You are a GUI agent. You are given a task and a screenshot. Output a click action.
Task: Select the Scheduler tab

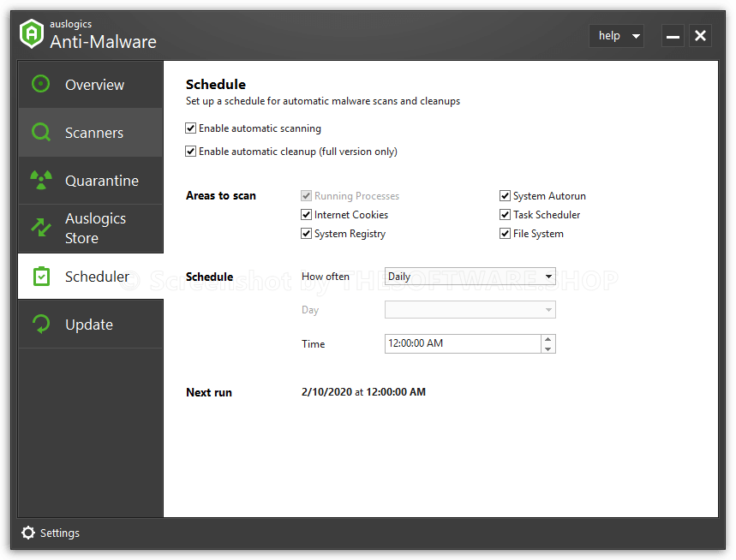91,277
